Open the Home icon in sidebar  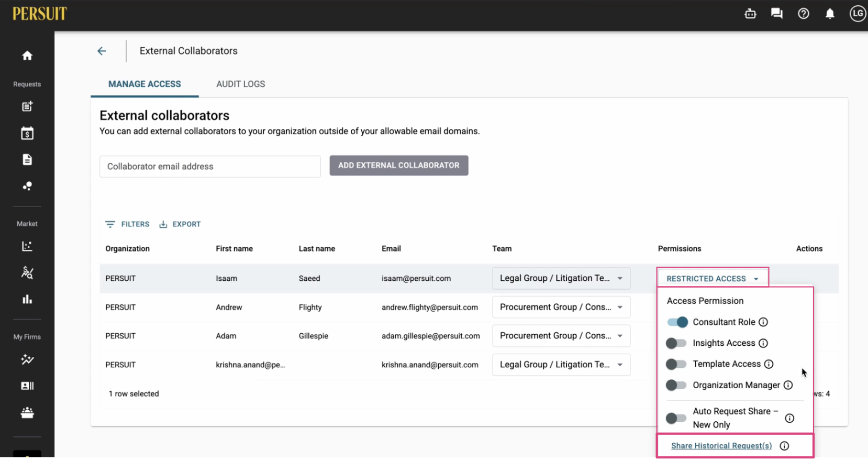pyautogui.click(x=27, y=56)
